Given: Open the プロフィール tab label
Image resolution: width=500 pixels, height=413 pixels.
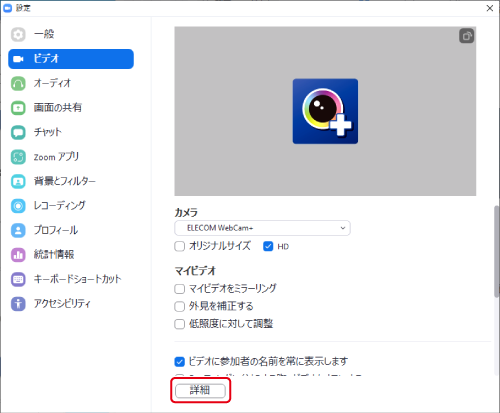Looking at the screenshot, I should [56, 230].
